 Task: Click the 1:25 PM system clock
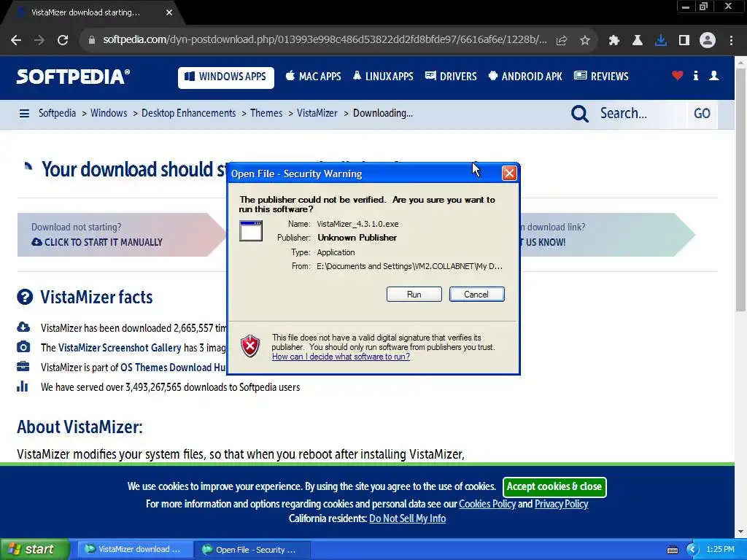720,549
